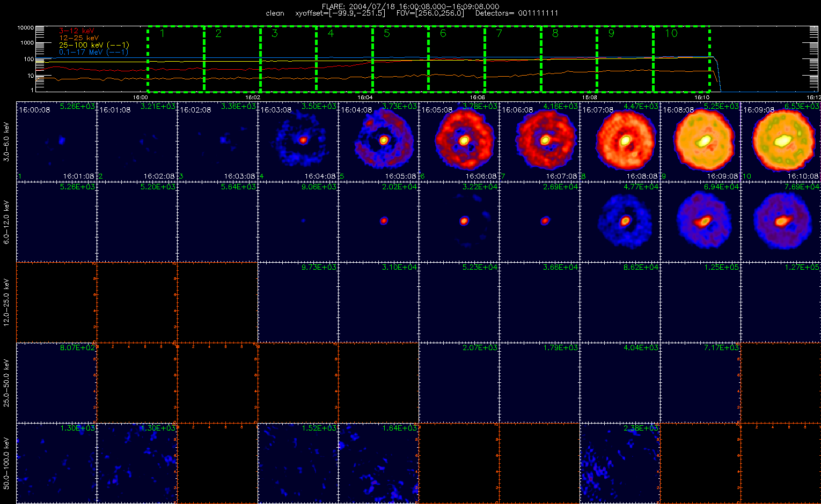The width and height of the screenshot is (821, 504).
Task: Click the peak value '1.25E+05'
Action: [x=721, y=268]
